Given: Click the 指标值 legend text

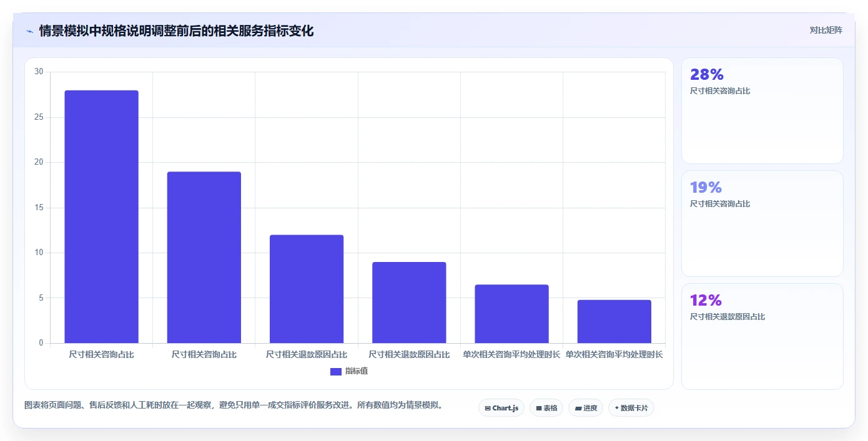Looking at the screenshot, I should click(357, 371).
